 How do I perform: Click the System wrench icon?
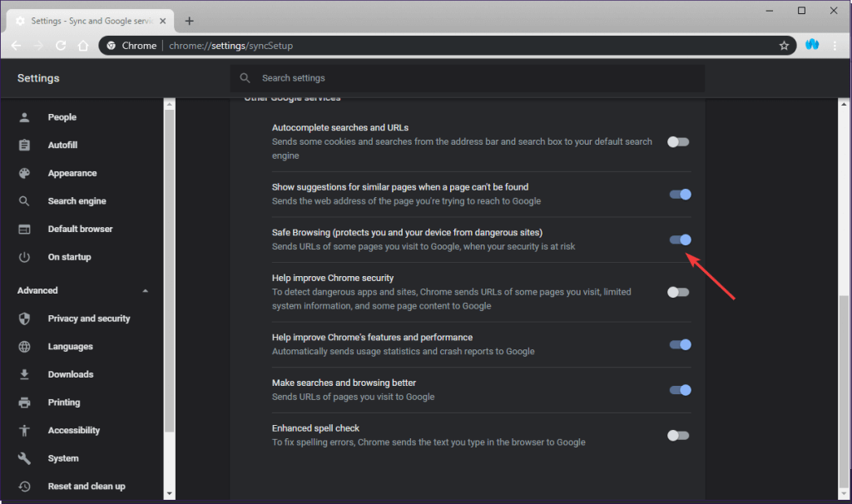click(x=24, y=458)
